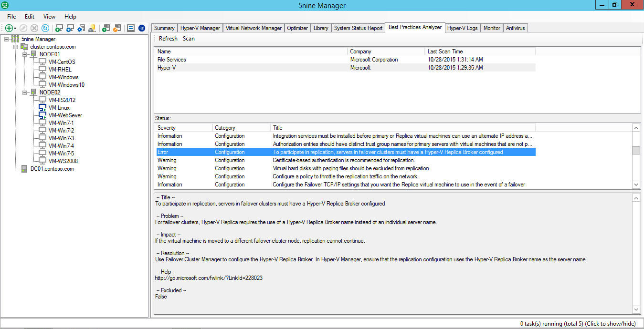644x329 pixels.
Task: Sort results by the Severity column header
Action: point(183,128)
